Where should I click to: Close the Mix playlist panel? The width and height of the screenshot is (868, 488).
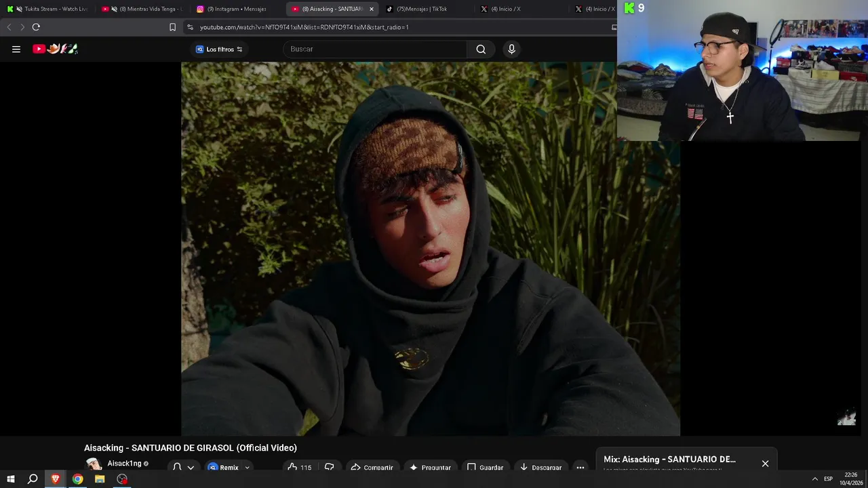click(x=765, y=464)
